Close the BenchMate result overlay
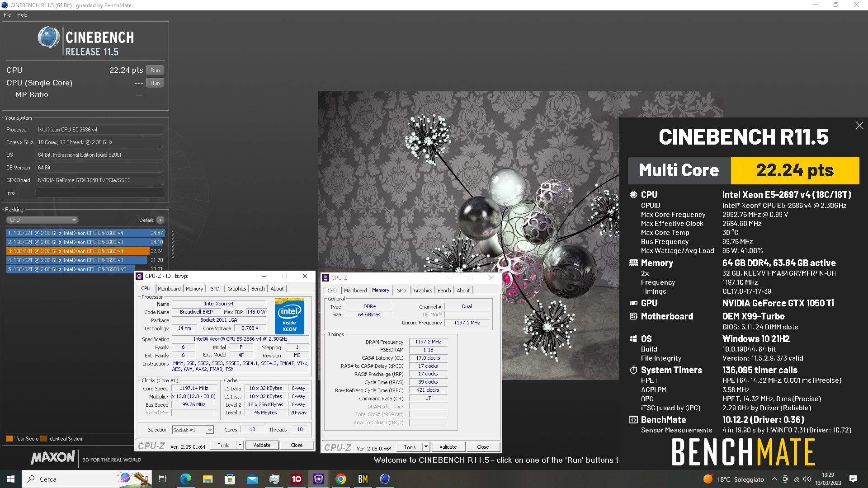The height and width of the screenshot is (488, 868). point(859,126)
